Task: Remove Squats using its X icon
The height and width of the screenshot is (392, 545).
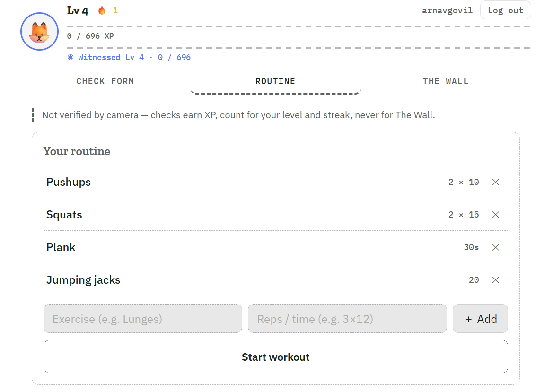Action: tap(496, 215)
